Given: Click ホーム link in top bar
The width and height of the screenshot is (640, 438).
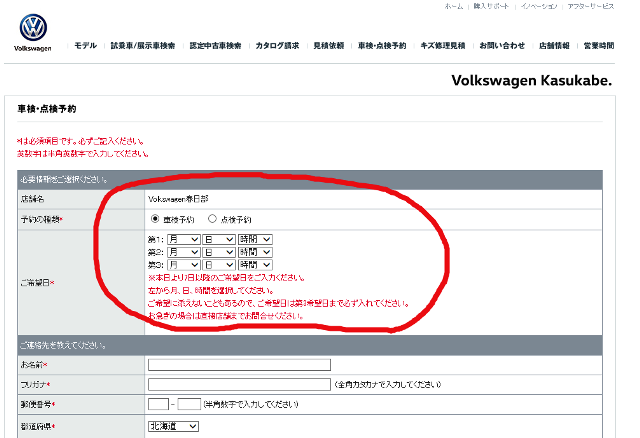Looking at the screenshot, I should pyautogui.click(x=454, y=6).
